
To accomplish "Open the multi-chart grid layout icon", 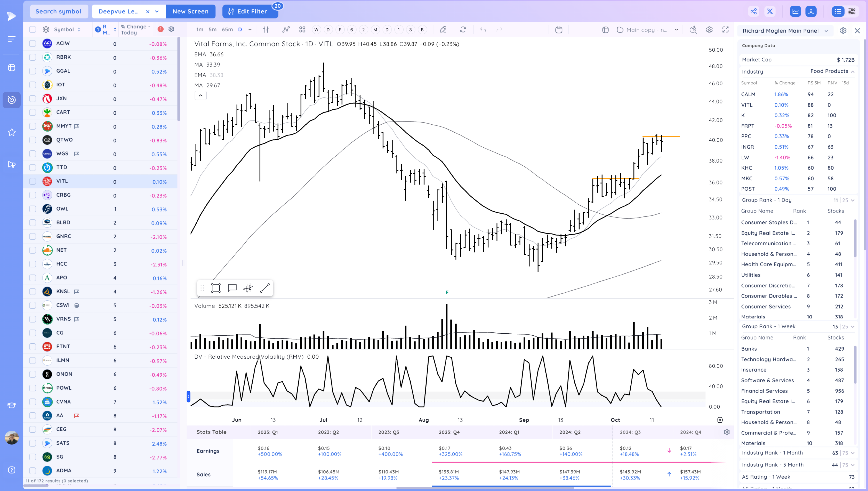I will 302,30.
